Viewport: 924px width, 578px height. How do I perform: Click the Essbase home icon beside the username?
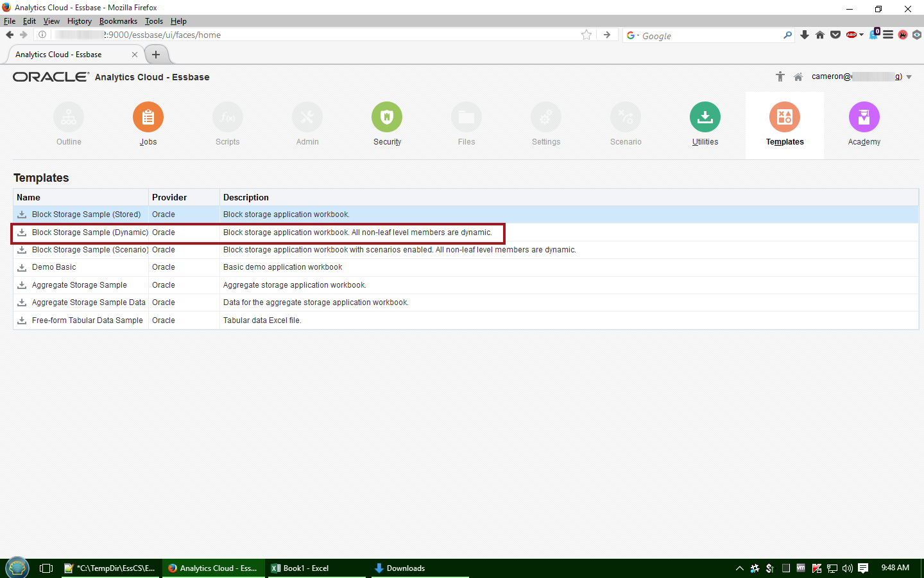pyautogui.click(x=798, y=77)
